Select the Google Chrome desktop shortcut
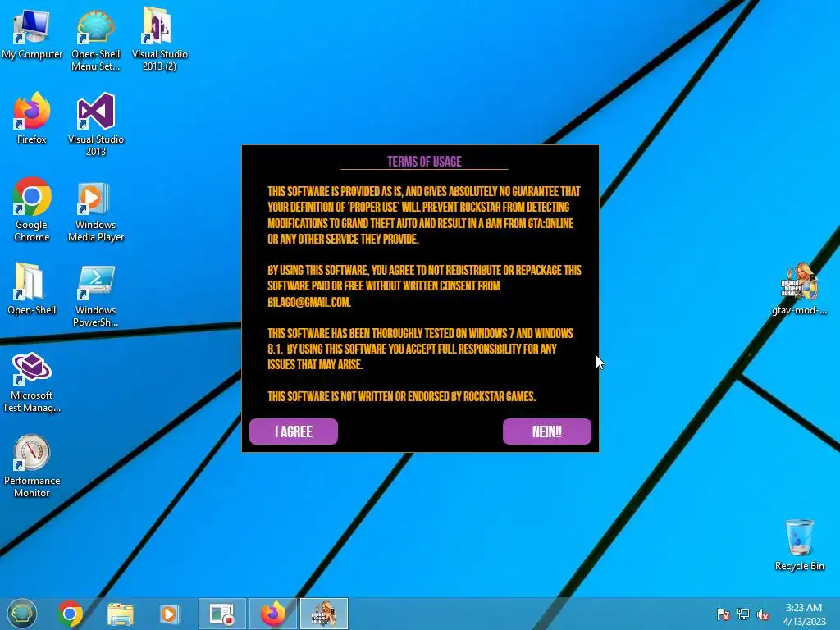Viewport: 840px width, 630px height. 32,209
